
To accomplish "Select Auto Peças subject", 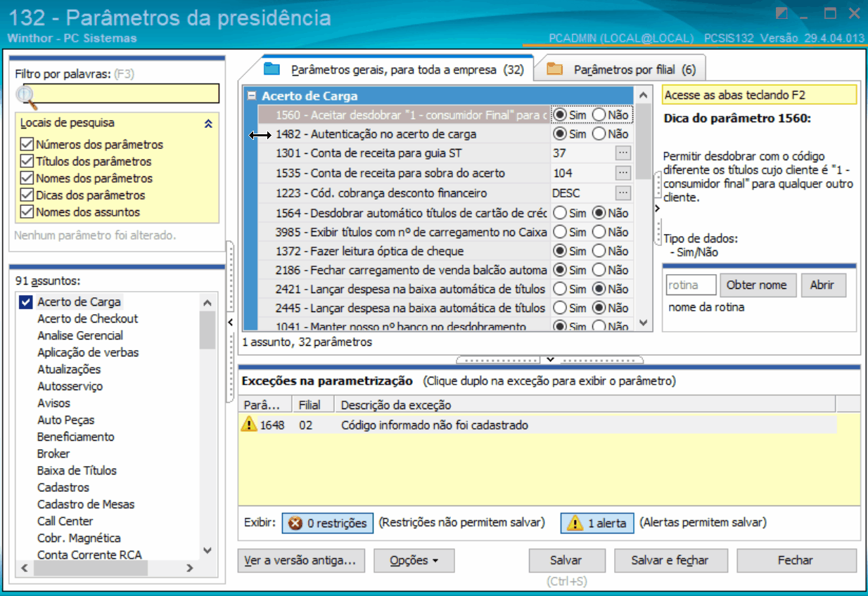I will click(65, 420).
